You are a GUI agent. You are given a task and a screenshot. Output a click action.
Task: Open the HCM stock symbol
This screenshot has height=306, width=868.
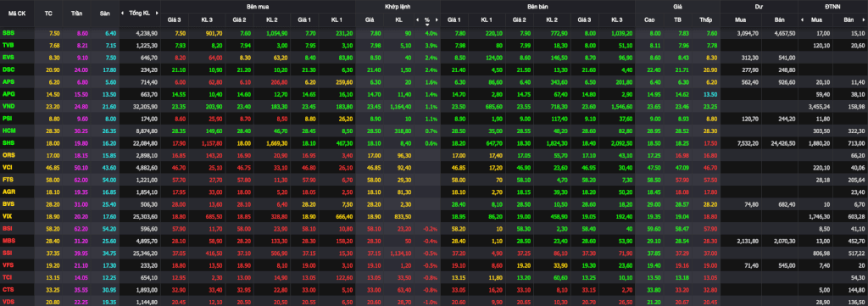point(8,130)
